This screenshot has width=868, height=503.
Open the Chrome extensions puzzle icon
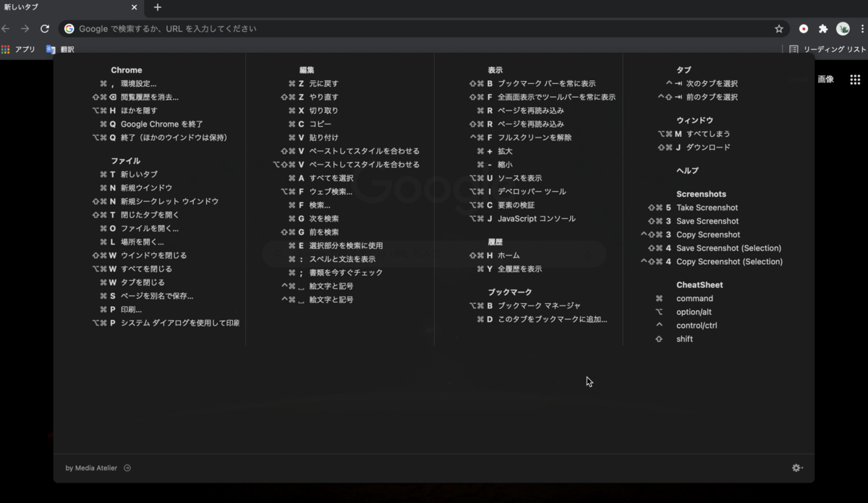pyautogui.click(x=824, y=28)
